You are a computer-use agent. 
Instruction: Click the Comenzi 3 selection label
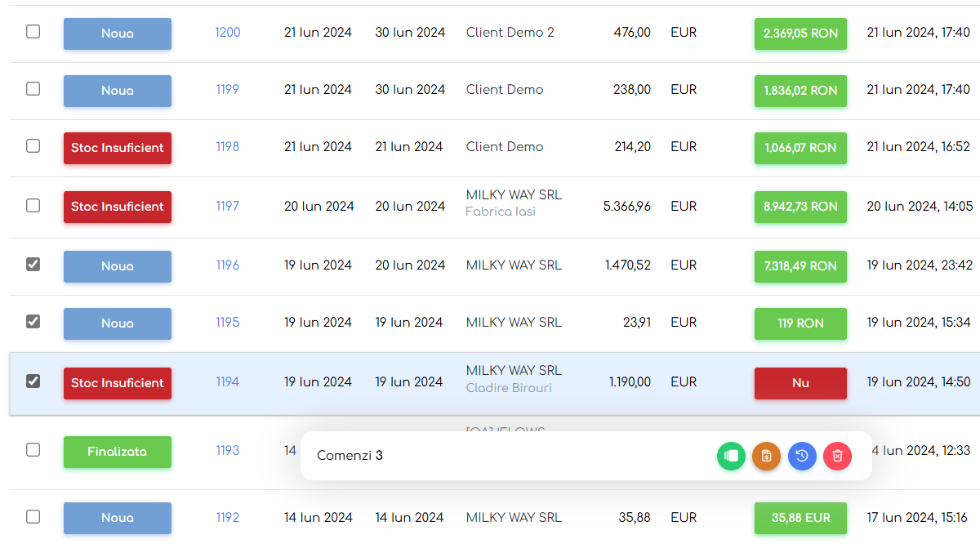click(350, 456)
